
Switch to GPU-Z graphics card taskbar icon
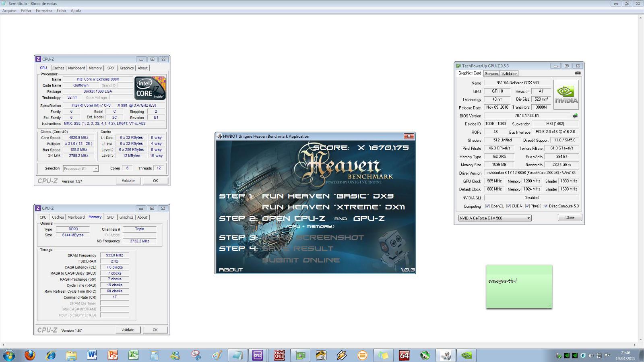300,355
